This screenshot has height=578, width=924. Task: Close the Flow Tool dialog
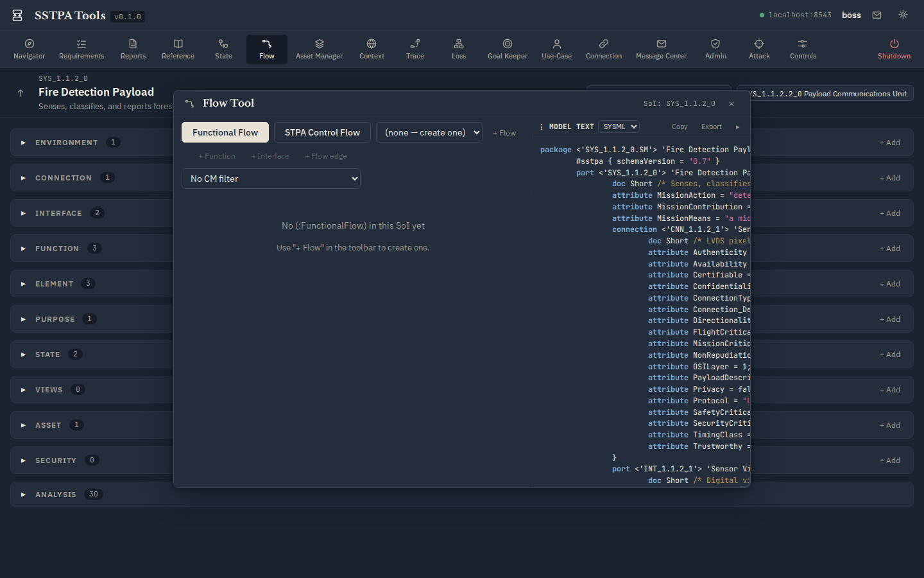[x=732, y=103]
